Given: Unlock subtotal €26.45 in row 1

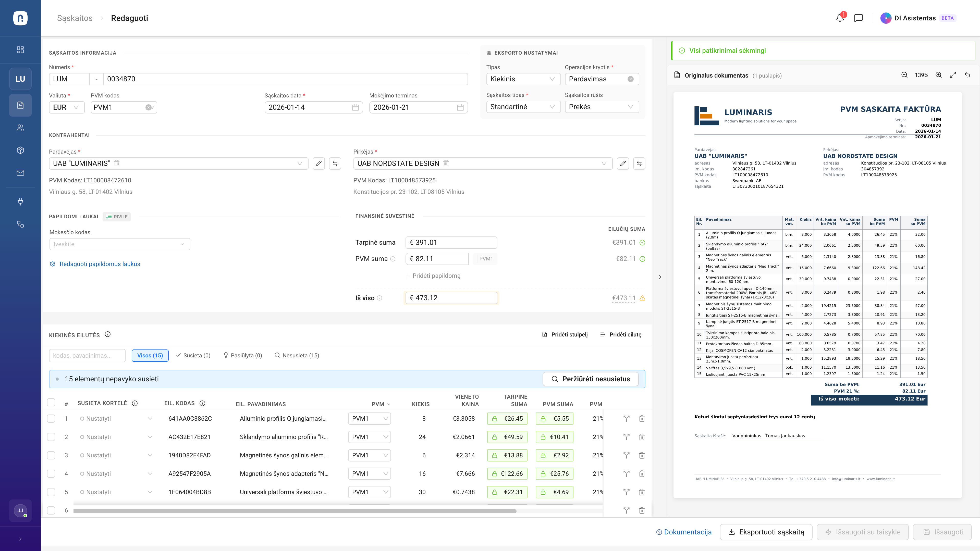Looking at the screenshot, I should pyautogui.click(x=495, y=419).
